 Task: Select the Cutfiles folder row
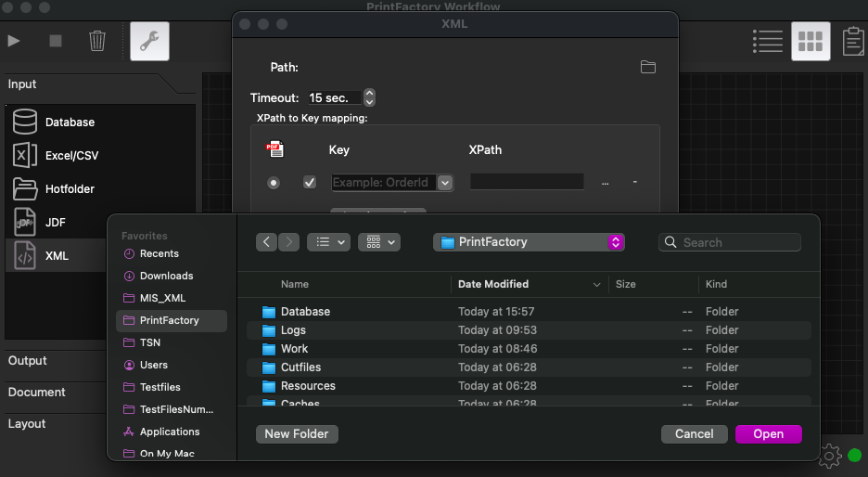529,367
